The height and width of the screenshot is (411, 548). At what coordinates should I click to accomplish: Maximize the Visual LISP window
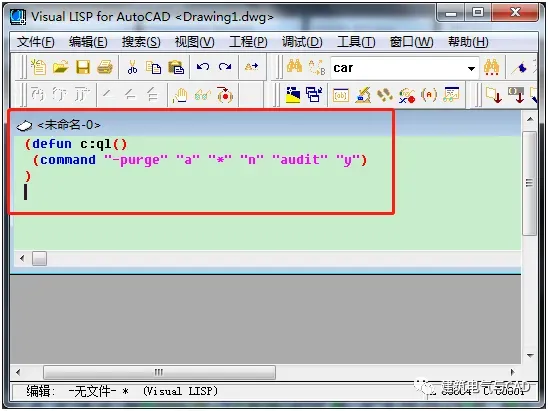478,13
